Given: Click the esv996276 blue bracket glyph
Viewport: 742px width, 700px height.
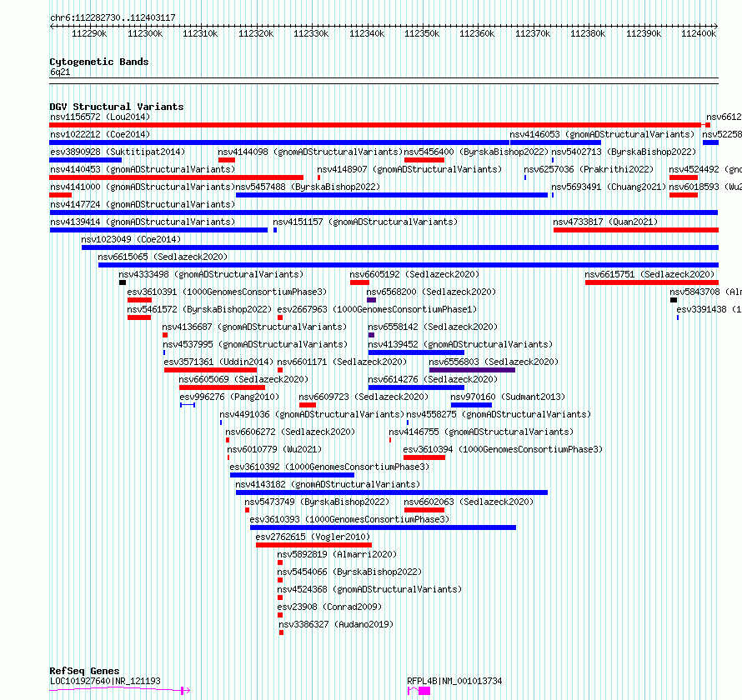Looking at the screenshot, I should pos(188,405).
